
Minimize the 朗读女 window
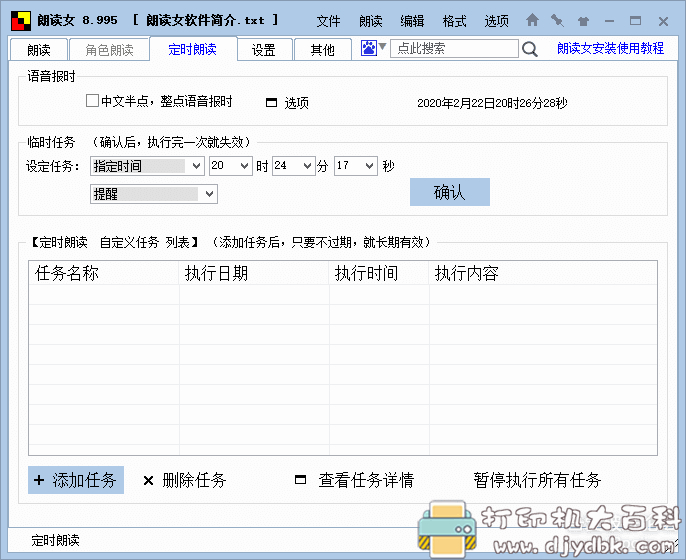click(x=609, y=21)
